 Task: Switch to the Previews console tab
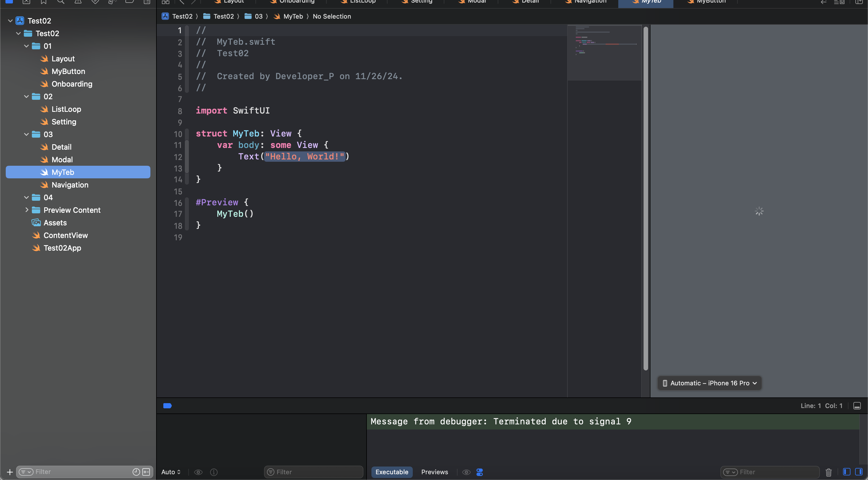[x=434, y=472]
